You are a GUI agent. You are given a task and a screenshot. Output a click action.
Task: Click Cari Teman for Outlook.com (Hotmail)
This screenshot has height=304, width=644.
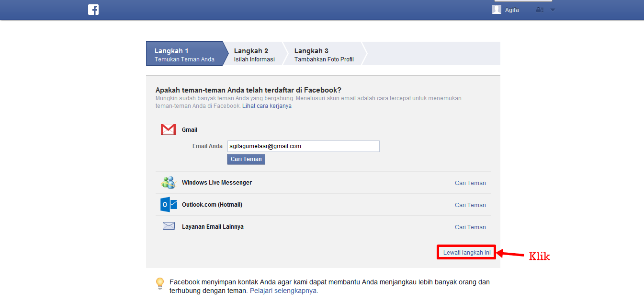[x=470, y=205]
